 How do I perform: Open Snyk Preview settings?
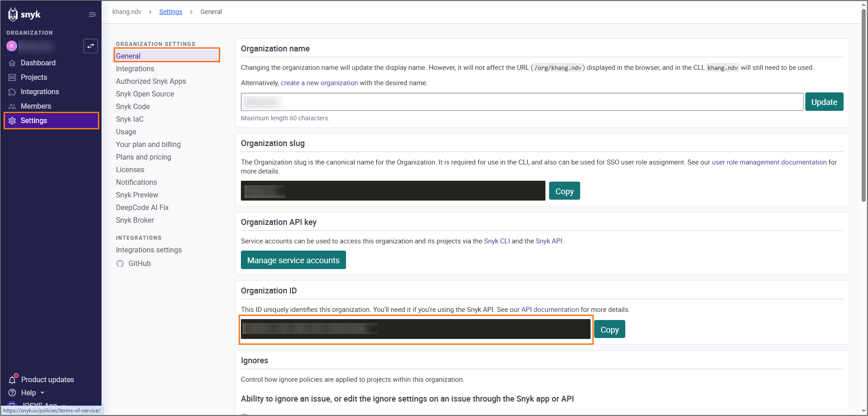point(137,195)
